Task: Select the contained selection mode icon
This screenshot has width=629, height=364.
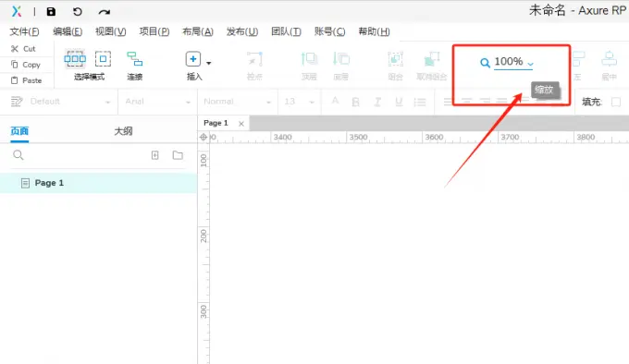Action: coord(103,59)
